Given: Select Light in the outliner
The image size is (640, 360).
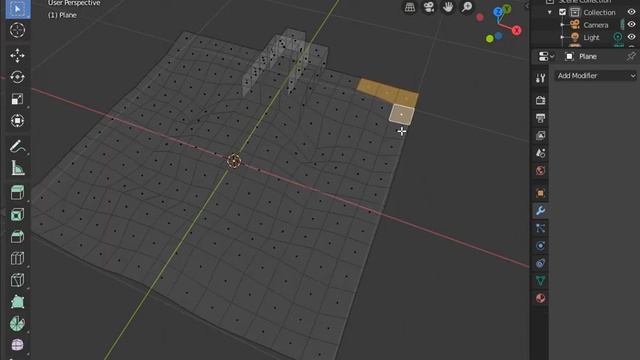Looking at the screenshot, I should click(x=591, y=38).
